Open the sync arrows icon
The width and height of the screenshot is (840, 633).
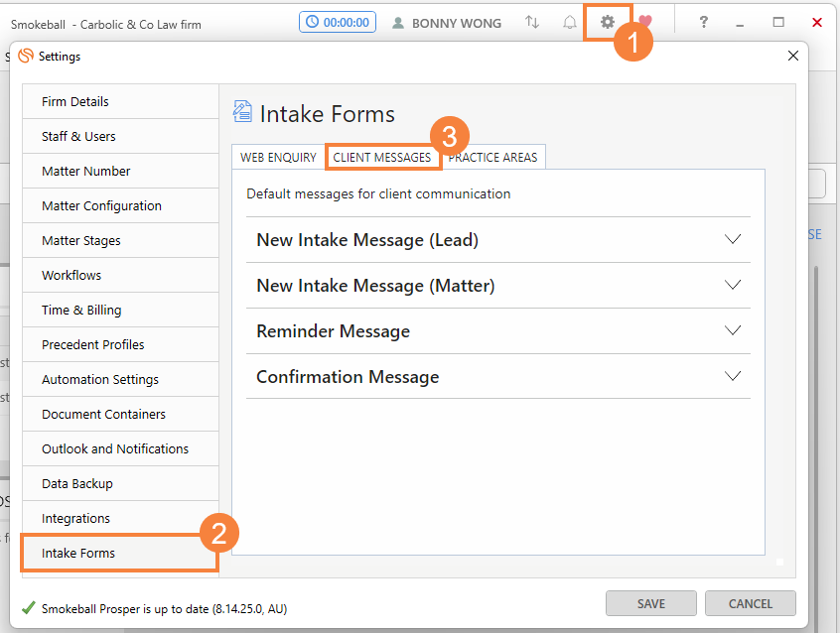pyautogui.click(x=532, y=22)
